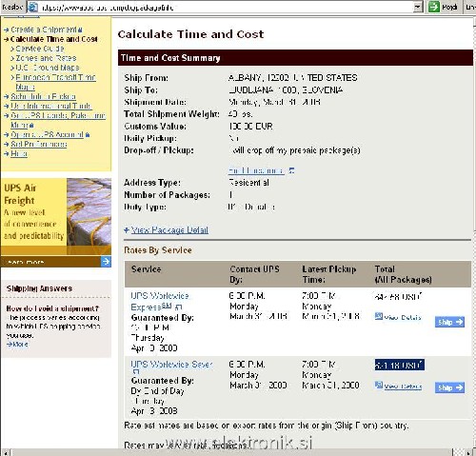Image resolution: width=476 pixels, height=456 pixels.
Task: Click the Find Locations link
Action: pyautogui.click(x=256, y=170)
